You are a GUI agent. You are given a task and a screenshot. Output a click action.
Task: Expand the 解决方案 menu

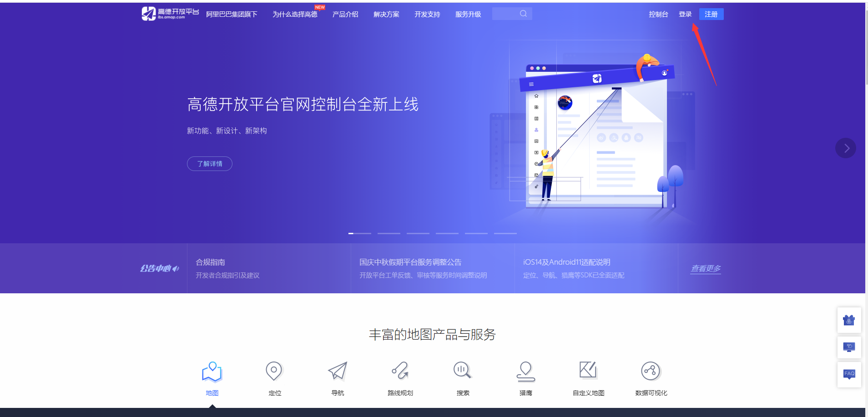[x=386, y=14]
